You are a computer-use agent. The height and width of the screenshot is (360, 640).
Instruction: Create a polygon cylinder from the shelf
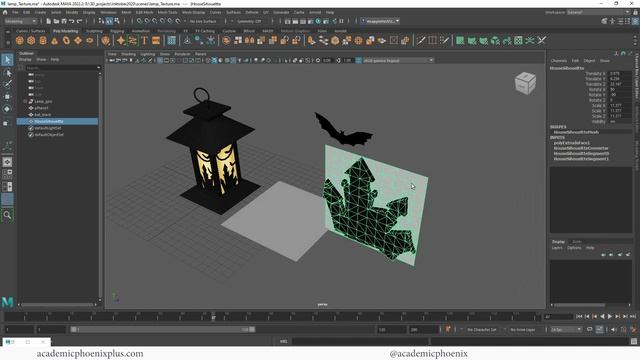pyautogui.click(x=43, y=40)
